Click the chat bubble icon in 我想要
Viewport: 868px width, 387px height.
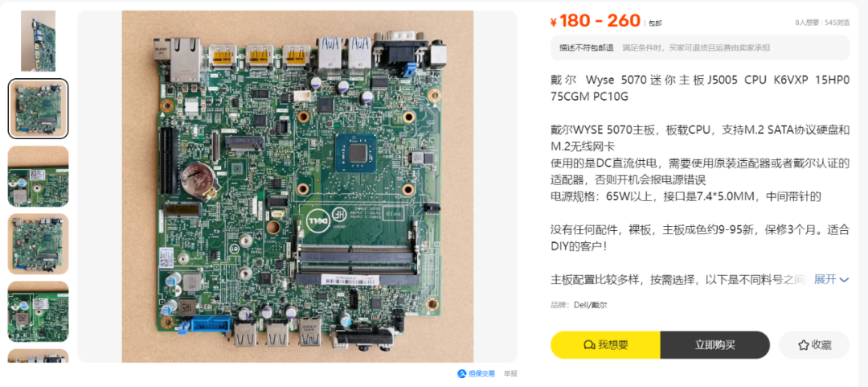click(x=589, y=345)
